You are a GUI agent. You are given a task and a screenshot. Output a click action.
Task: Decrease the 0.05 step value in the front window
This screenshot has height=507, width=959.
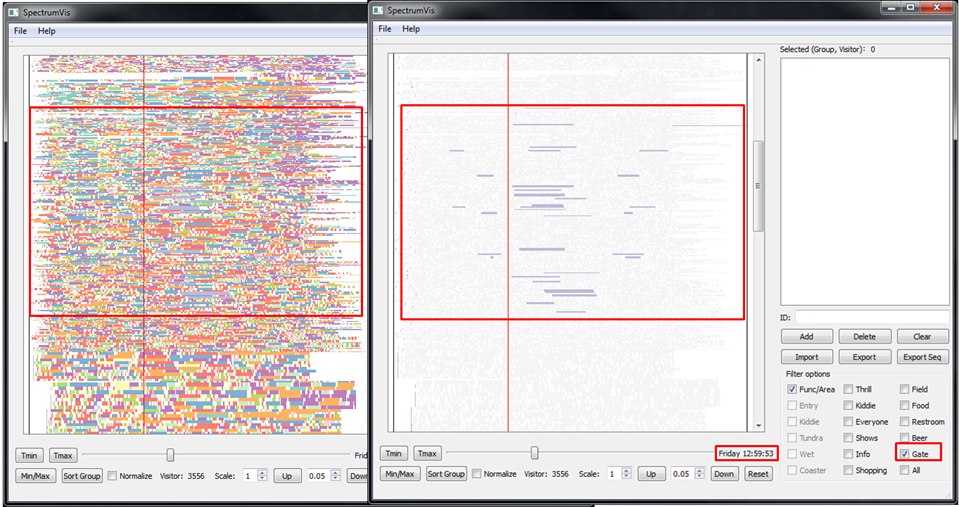tap(701, 478)
